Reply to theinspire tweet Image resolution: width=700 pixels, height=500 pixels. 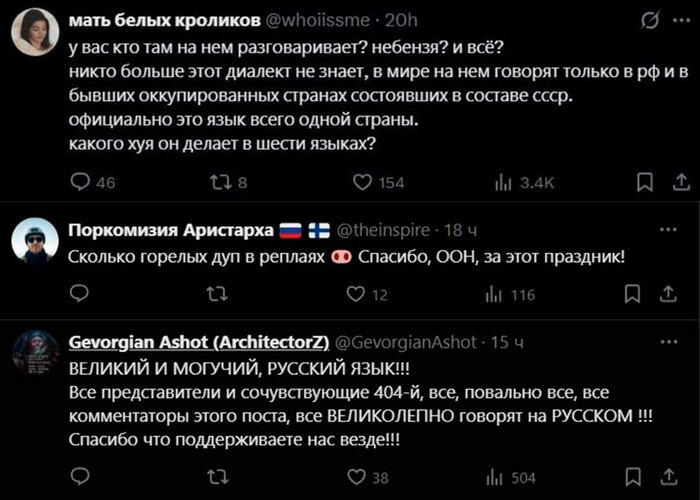point(81,295)
